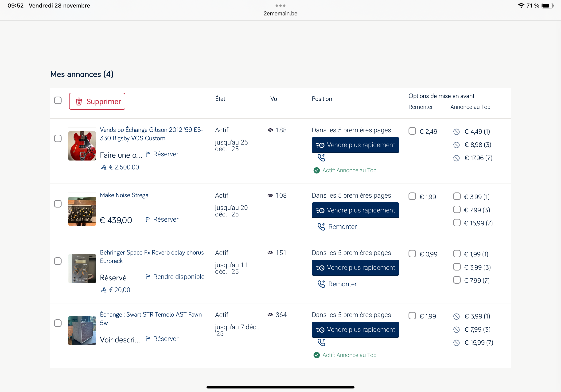Tap the three dots at top of Safari window
The height and width of the screenshot is (392, 561).
(280, 5)
